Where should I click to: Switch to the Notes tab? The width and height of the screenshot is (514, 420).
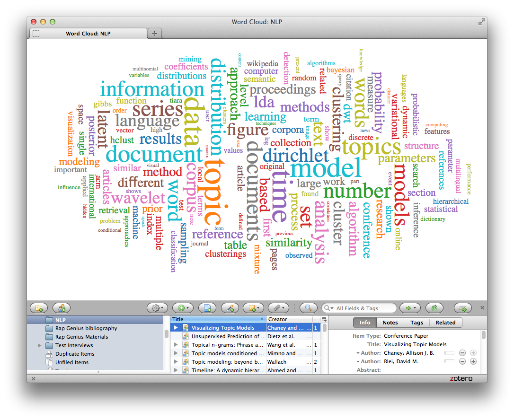coord(390,323)
